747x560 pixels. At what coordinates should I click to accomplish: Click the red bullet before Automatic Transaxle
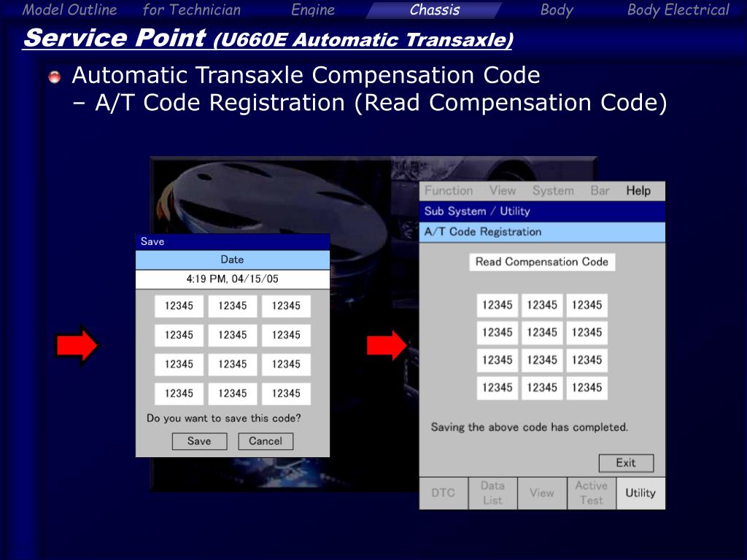[x=55, y=77]
